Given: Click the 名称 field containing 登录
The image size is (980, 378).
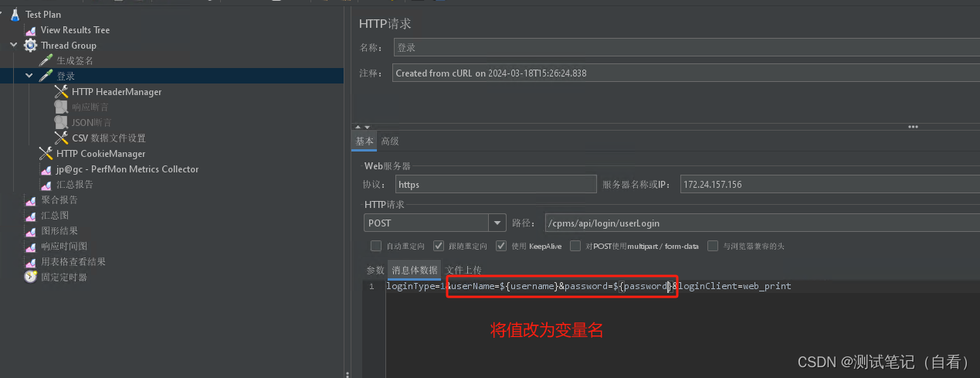Looking at the screenshot, I should [687, 47].
